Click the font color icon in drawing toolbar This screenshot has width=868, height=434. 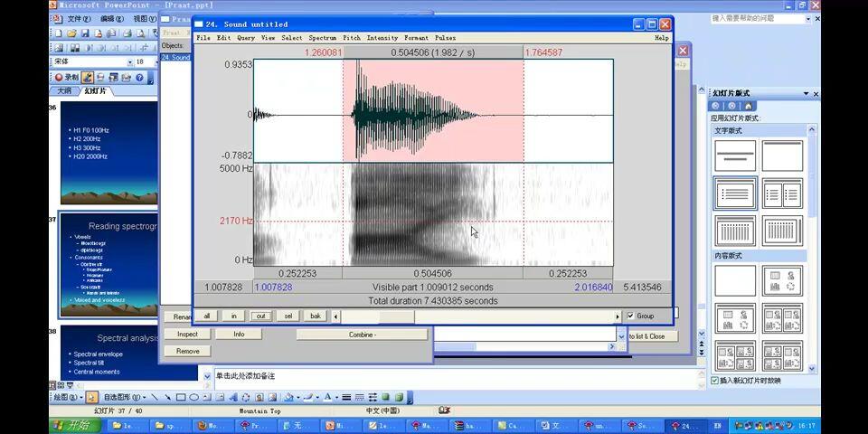click(326, 397)
